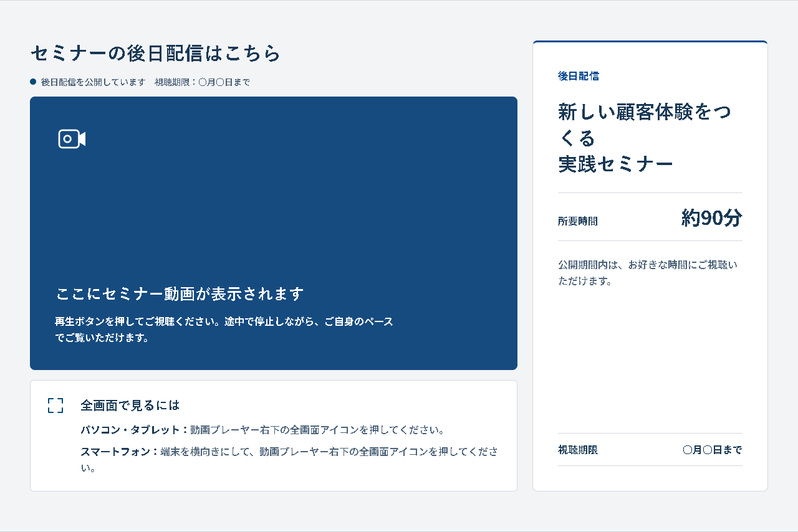
Task: Click the 全画面で見るには heading
Action: click(x=130, y=406)
